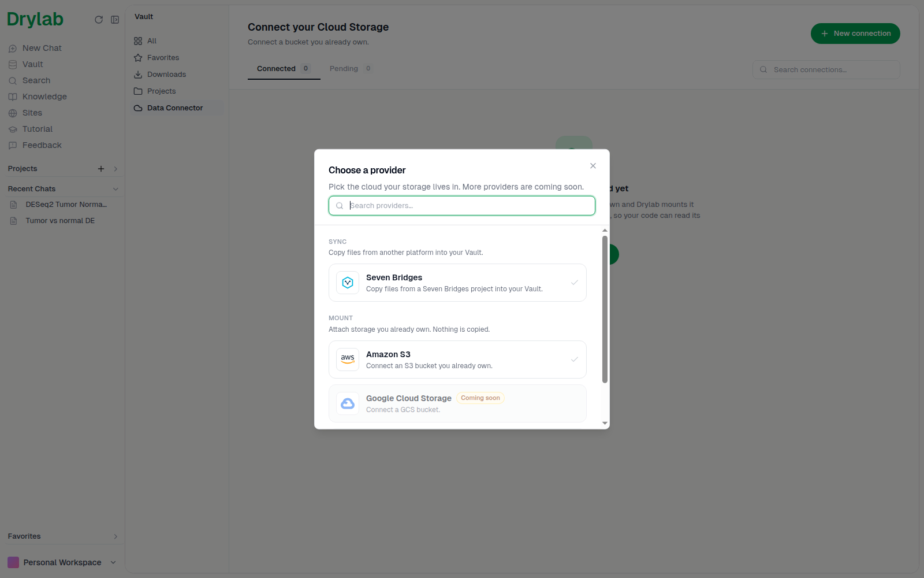Click the provider list scrollbar thumb

click(x=605, y=309)
